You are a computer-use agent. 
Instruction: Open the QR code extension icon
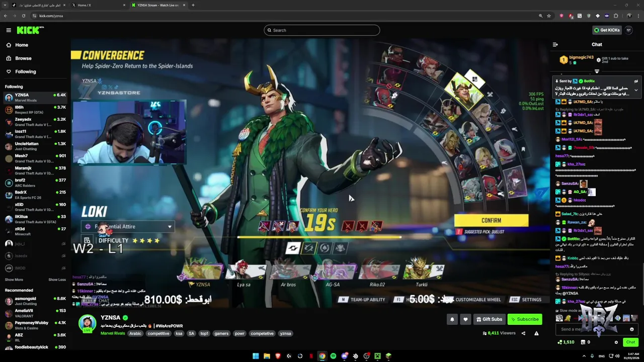click(580, 16)
